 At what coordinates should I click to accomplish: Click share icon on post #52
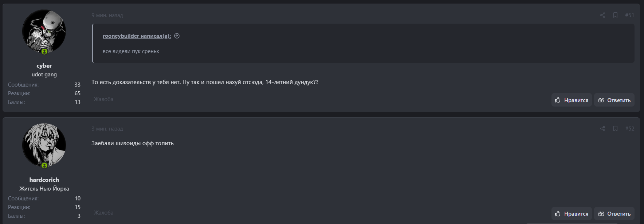click(x=602, y=128)
